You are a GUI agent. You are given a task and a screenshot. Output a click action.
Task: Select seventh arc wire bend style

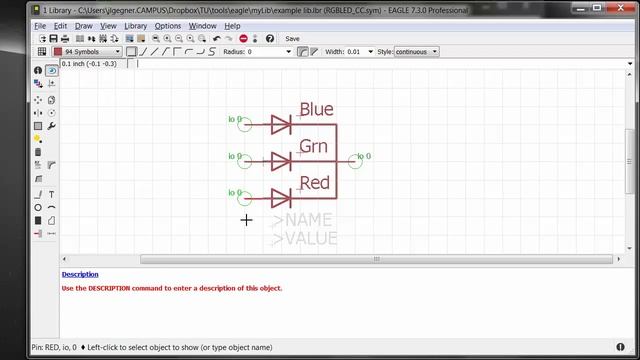[x=200, y=52]
